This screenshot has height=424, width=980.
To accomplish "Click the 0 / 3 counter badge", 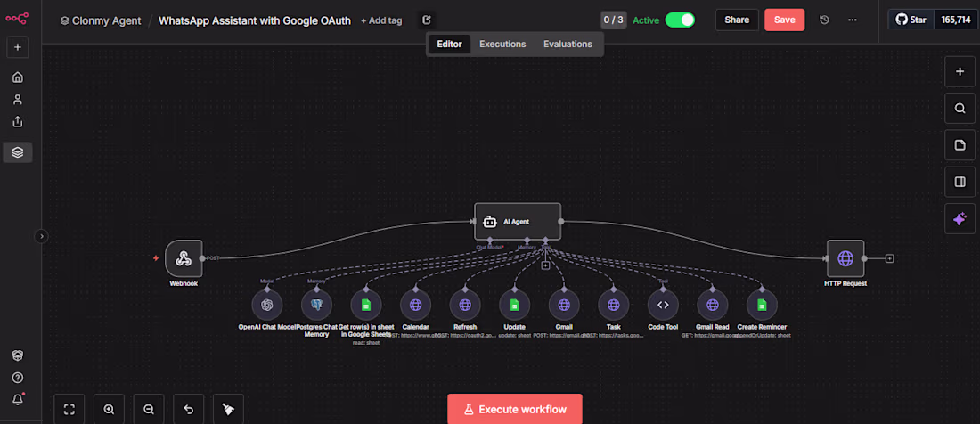I will [613, 20].
